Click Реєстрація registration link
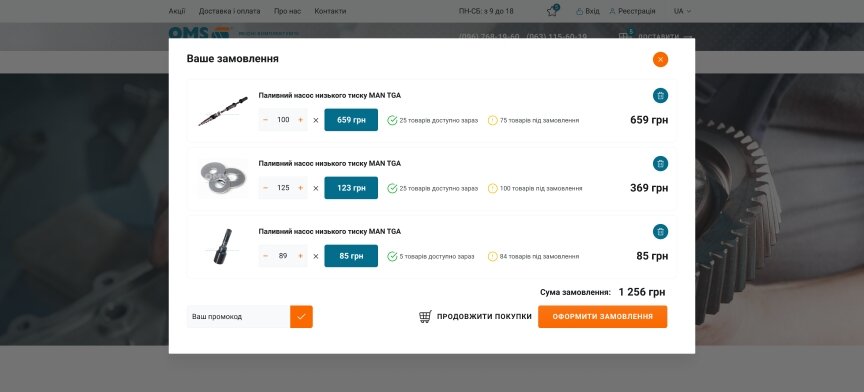Viewport: 864px width, 392px height. [633, 11]
